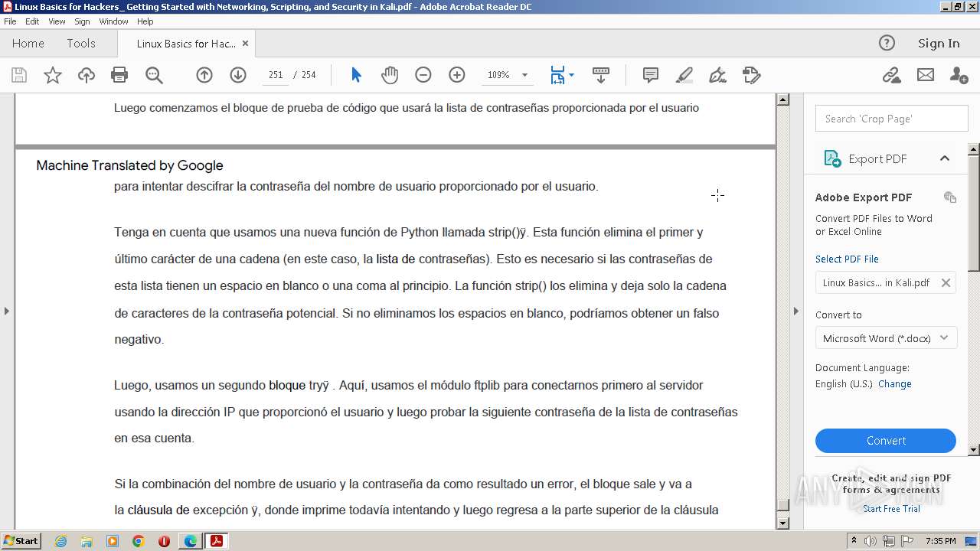Zoom out with minus button
Viewport: 980px width, 551px height.
tap(423, 75)
